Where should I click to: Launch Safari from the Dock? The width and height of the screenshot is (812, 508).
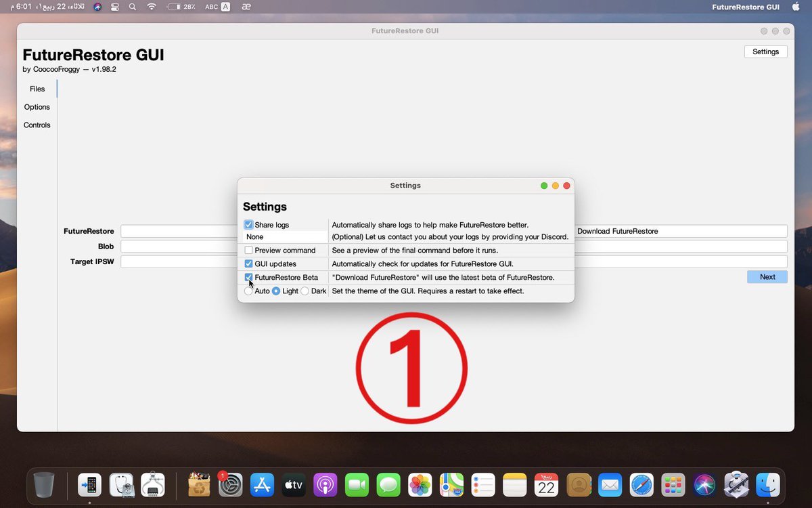pyautogui.click(x=641, y=485)
